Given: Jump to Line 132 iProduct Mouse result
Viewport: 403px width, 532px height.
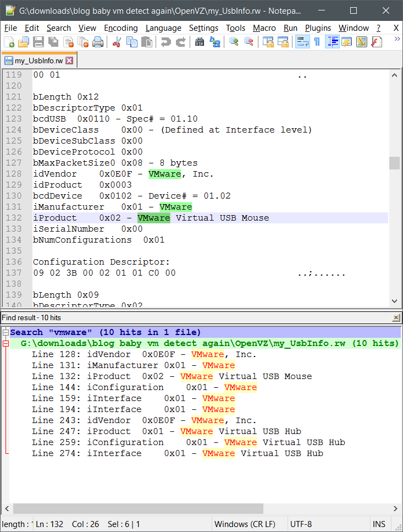Looking at the screenshot, I should pos(172,376).
